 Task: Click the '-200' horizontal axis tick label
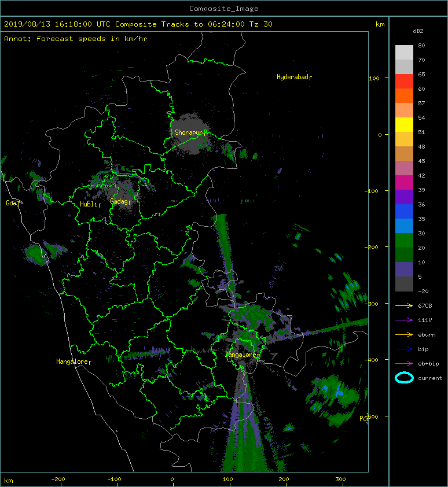[x=58, y=479]
